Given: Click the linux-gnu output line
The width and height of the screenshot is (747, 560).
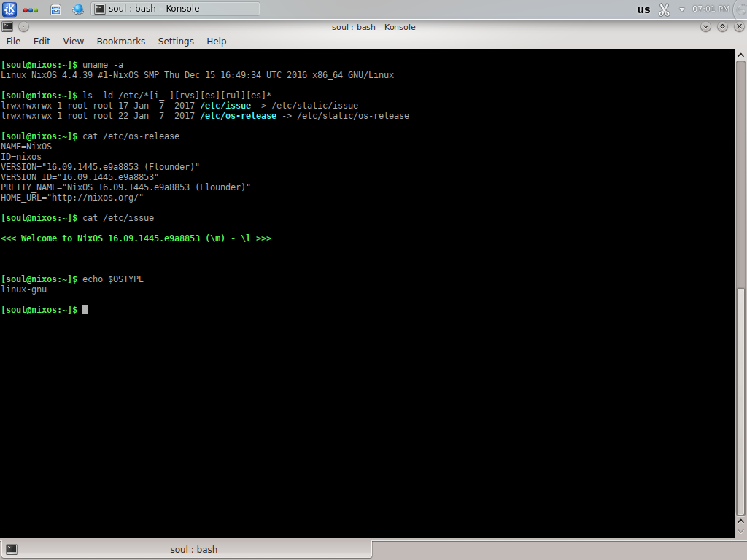Looking at the screenshot, I should (x=24, y=289).
